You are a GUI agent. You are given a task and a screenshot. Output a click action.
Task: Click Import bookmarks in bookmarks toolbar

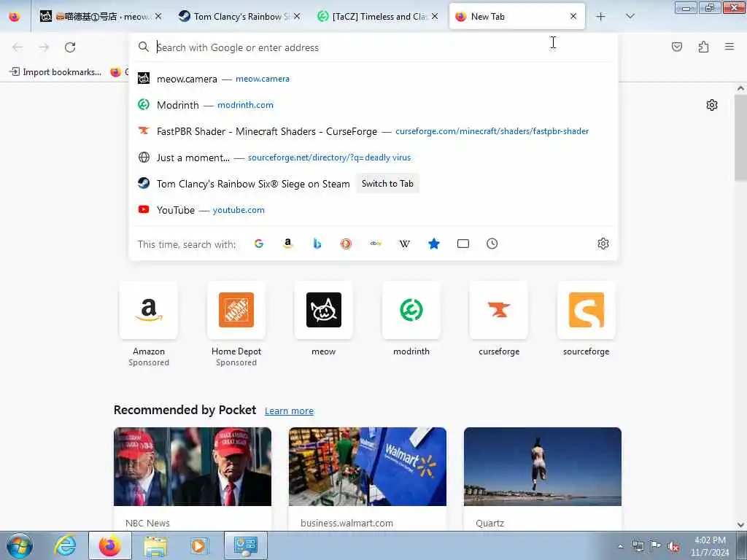coord(55,72)
